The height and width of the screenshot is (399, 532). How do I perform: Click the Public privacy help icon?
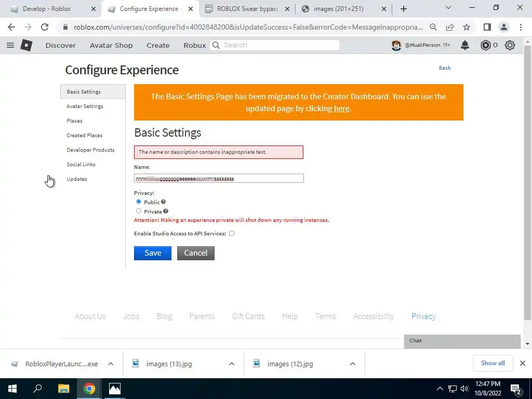(x=163, y=202)
